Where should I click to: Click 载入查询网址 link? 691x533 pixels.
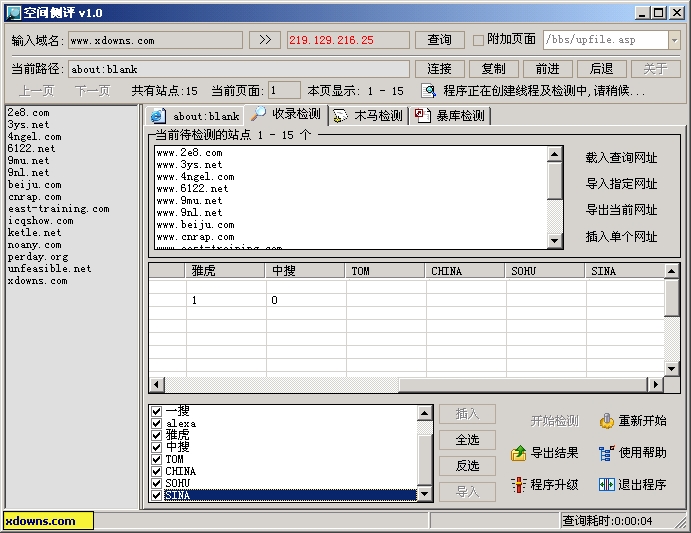tap(621, 158)
